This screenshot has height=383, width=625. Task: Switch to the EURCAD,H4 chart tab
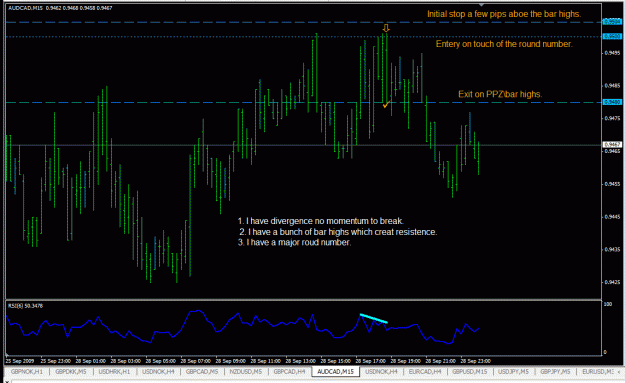(x=425, y=371)
